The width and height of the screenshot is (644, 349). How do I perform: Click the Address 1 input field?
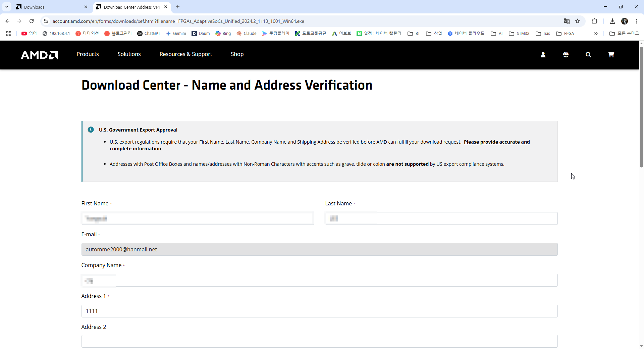pyautogui.click(x=320, y=311)
